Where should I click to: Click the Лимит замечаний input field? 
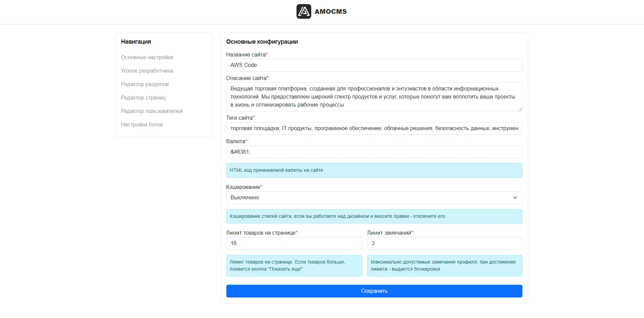tap(445, 243)
